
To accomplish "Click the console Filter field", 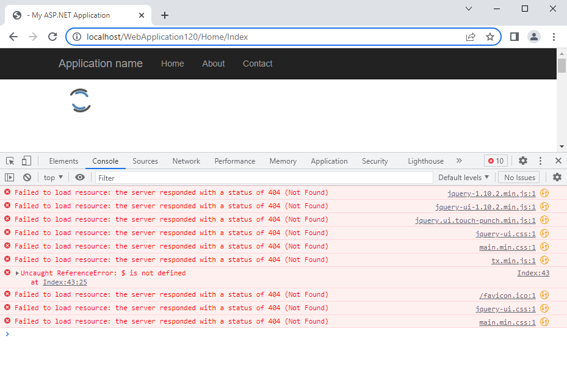I will tap(264, 178).
